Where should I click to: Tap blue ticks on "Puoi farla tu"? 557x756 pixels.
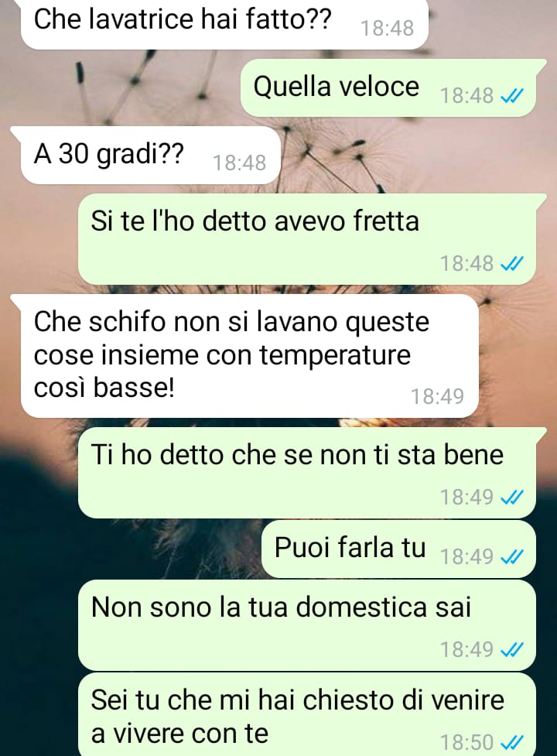[512, 557]
